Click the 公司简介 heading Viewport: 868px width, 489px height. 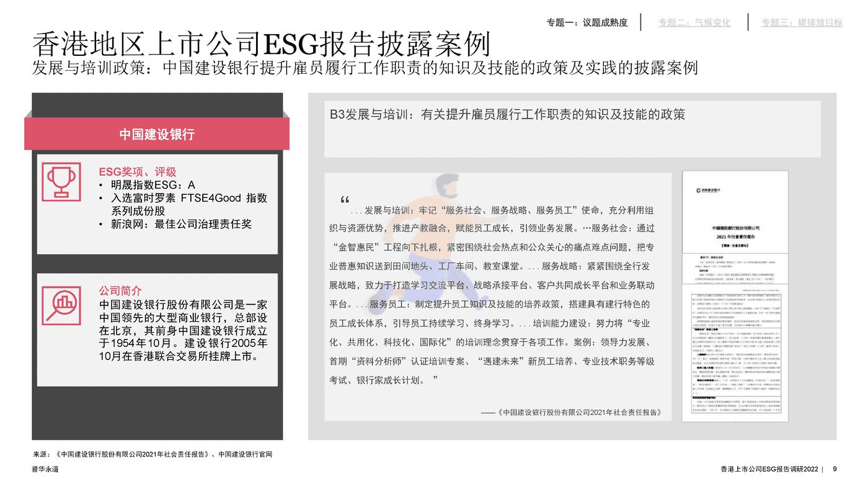120,291
